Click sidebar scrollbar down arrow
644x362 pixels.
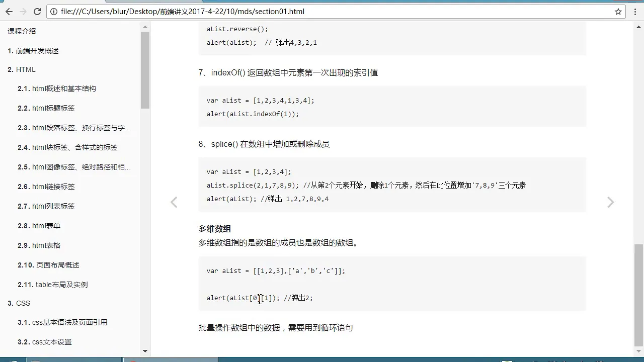click(145, 351)
